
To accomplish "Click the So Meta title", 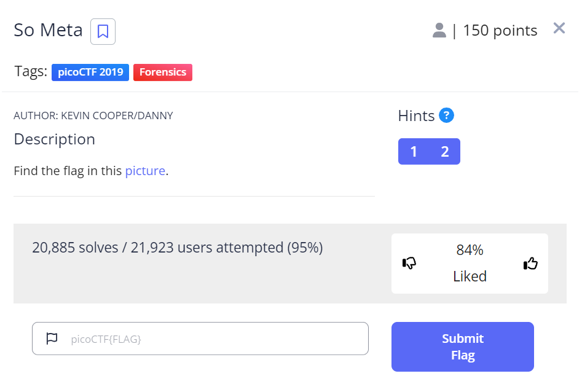I will (48, 30).
